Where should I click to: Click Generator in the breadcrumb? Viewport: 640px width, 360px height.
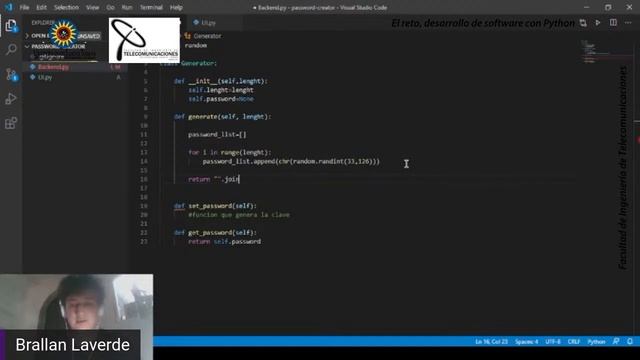[207, 36]
